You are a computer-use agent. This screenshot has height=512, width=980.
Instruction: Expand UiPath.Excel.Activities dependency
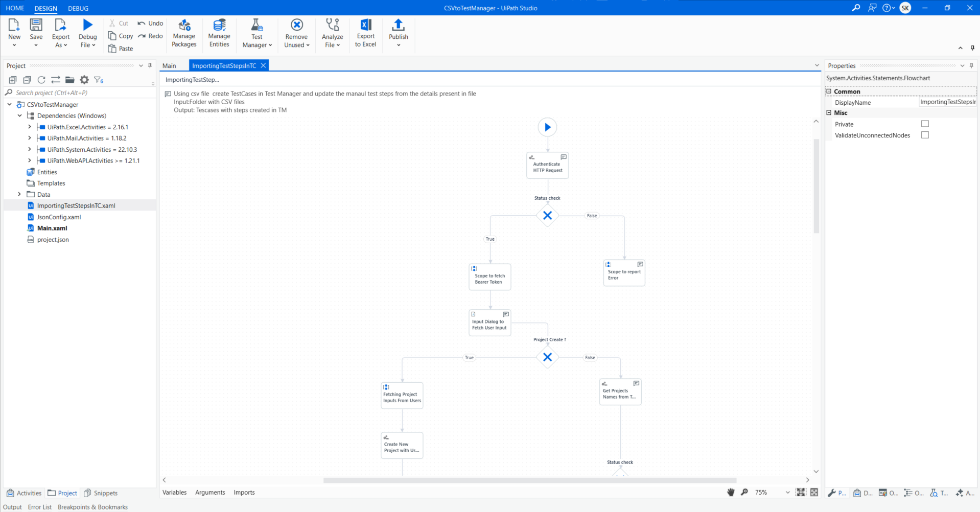coord(30,127)
